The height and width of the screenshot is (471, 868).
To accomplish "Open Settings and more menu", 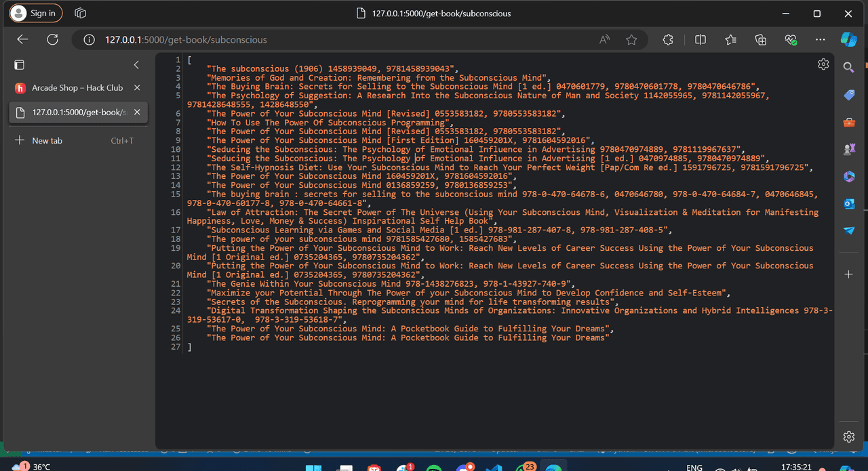I will pyautogui.click(x=821, y=40).
